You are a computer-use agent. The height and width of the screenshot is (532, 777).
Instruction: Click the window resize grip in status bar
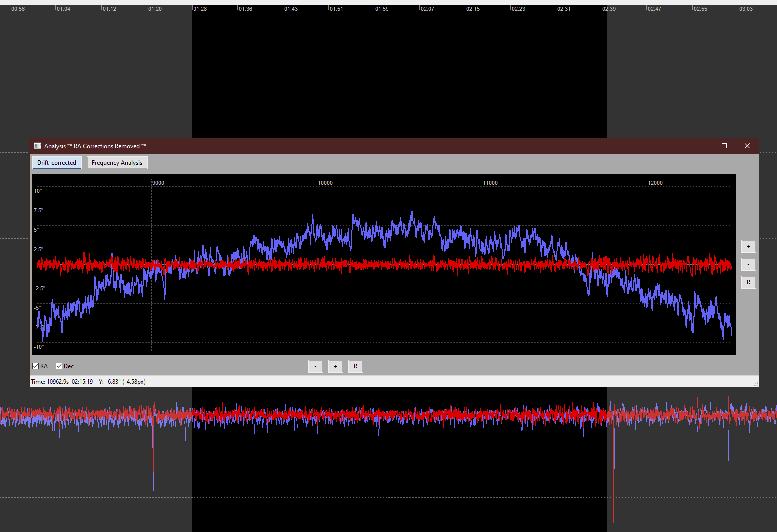tap(756, 384)
